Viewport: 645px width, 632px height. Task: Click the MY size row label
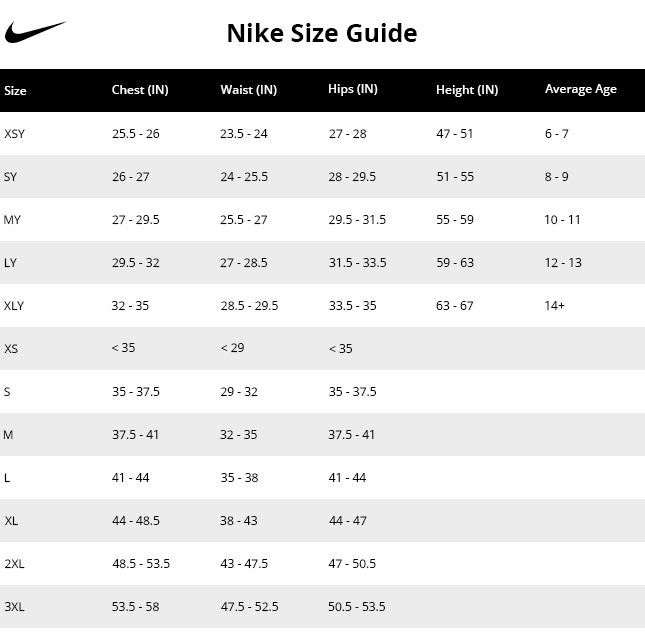pyautogui.click(x=12, y=220)
